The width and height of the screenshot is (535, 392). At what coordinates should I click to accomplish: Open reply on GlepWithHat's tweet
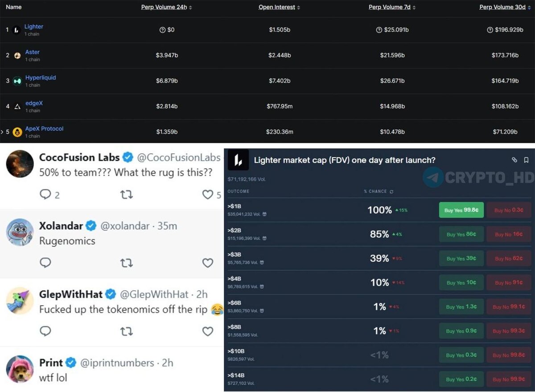pos(45,331)
